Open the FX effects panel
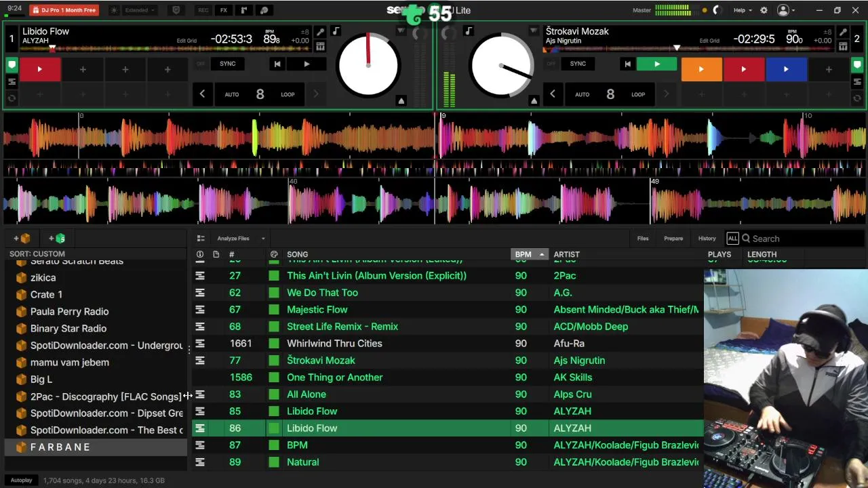868x488 pixels. pyautogui.click(x=224, y=10)
